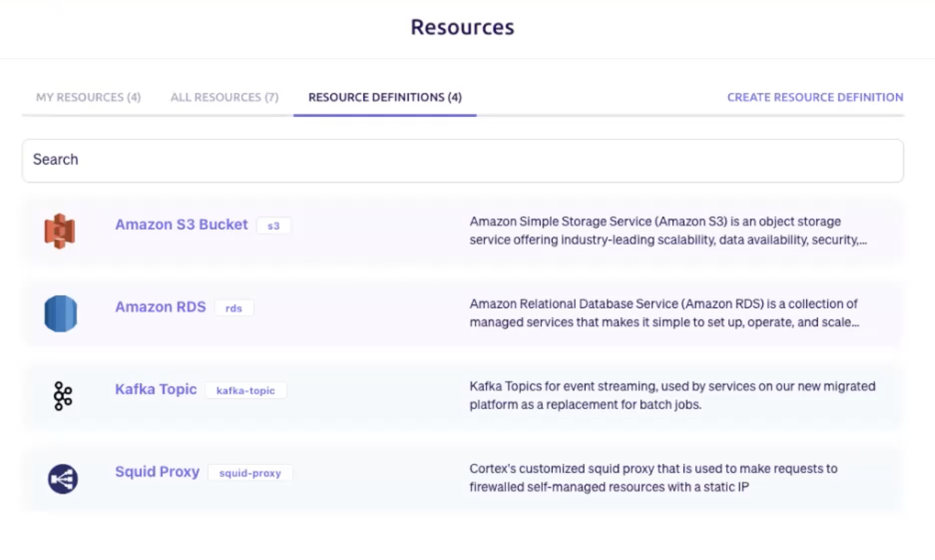Click the rds tag badge
The height and width of the screenshot is (560, 935).
click(233, 308)
